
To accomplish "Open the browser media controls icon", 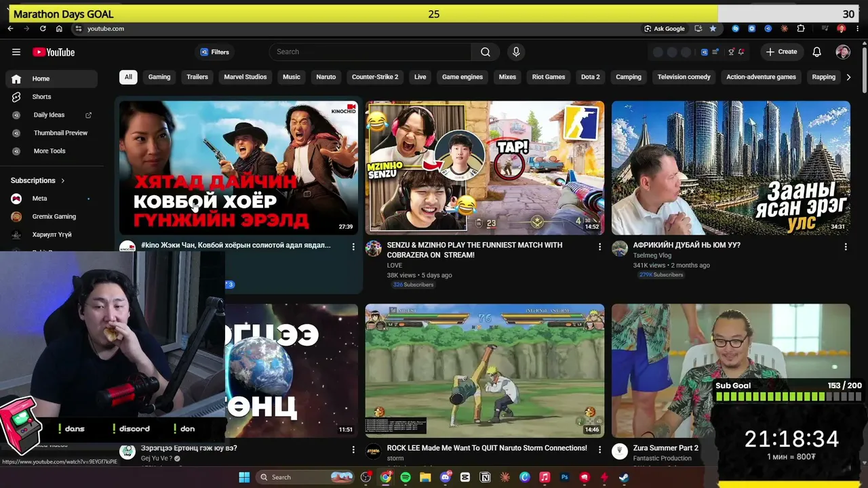I will click(x=825, y=28).
